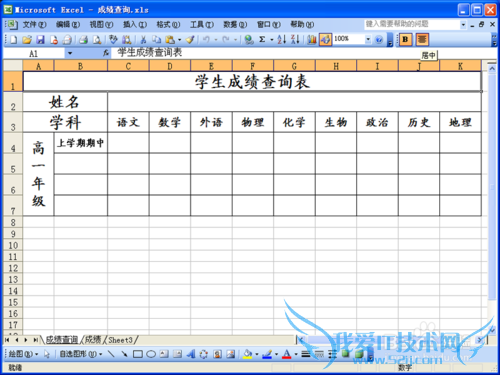The image size is (500, 375).
Task: Go to the first sheet tab arrow
Action: click(x=7, y=340)
